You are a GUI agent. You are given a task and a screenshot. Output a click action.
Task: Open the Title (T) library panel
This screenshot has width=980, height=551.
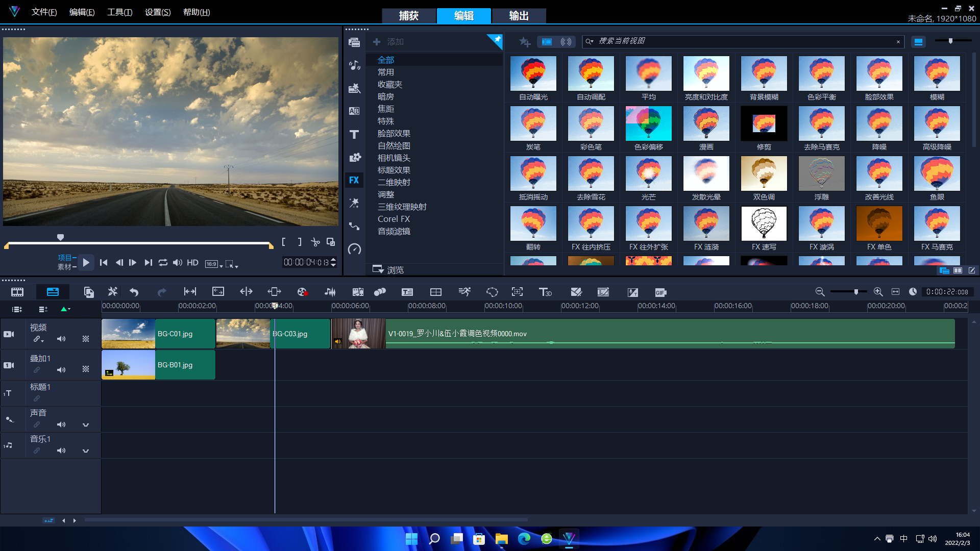(x=354, y=134)
